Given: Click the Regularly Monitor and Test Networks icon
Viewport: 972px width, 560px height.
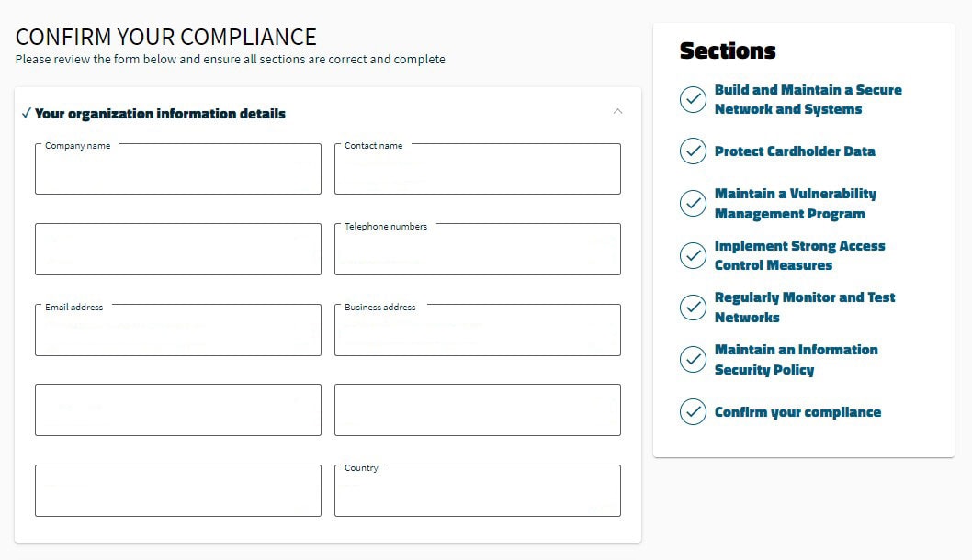Looking at the screenshot, I should click(x=694, y=307).
